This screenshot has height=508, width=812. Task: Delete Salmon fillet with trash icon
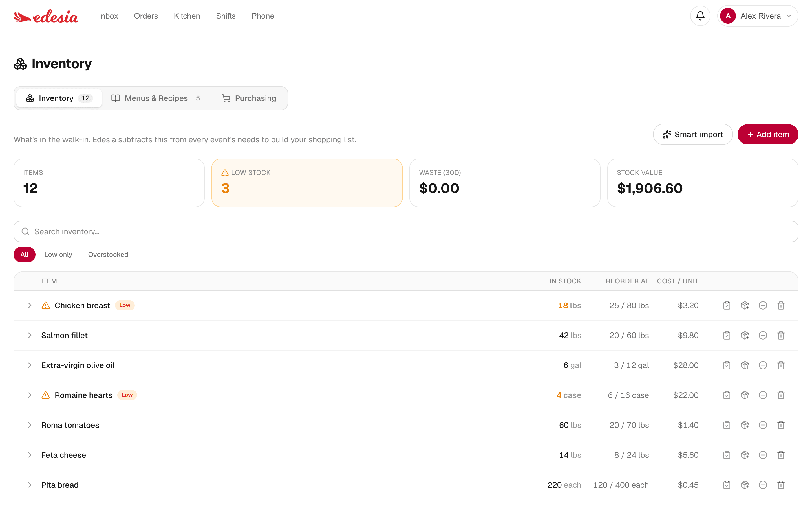click(781, 335)
